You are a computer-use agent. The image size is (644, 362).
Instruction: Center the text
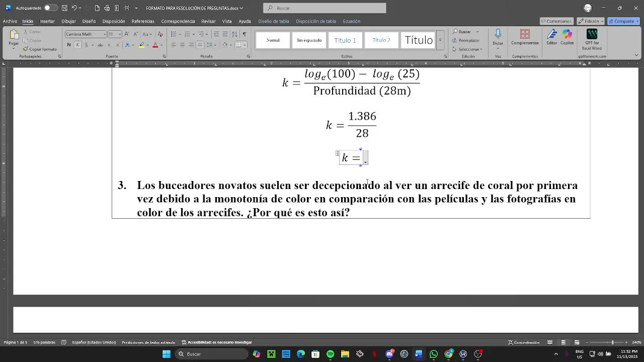point(182,45)
